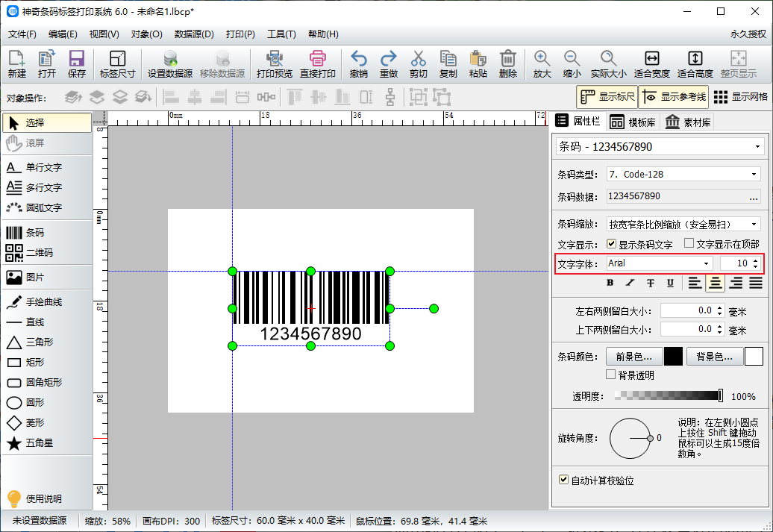
Task: Check 文字显示在顶部 checkbox
Action: coord(689,243)
